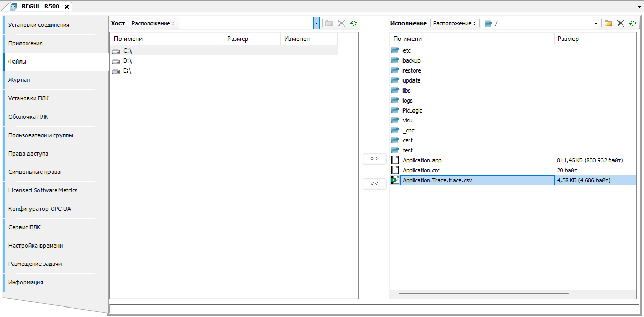644x317 pixels.
Task: Open the Пользователи и группы tab
Action: coord(41,135)
